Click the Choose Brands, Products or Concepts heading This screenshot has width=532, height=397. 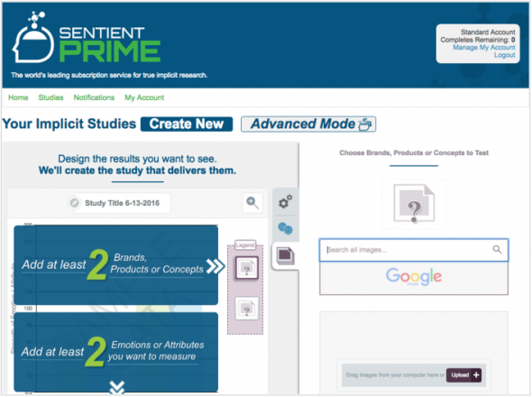pos(414,152)
